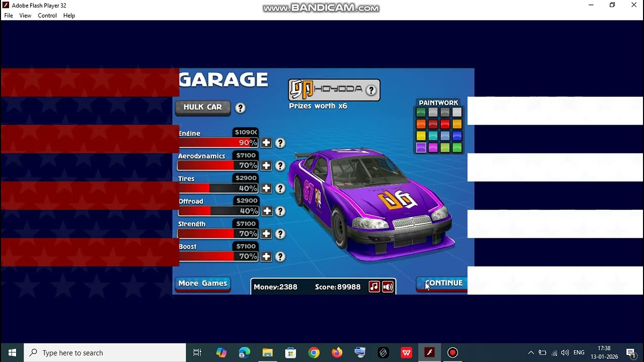Open WPS Office from the taskbar
This screenshot has height=362, width=644.
407,353
